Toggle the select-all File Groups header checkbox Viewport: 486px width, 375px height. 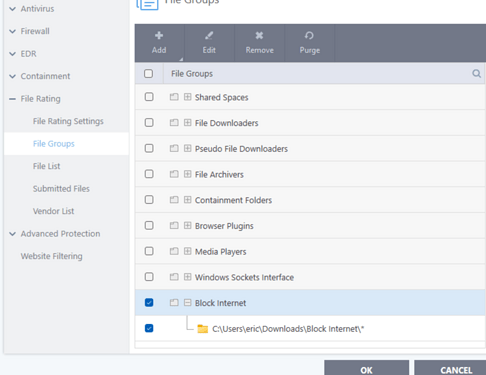(x=148, y=73)
